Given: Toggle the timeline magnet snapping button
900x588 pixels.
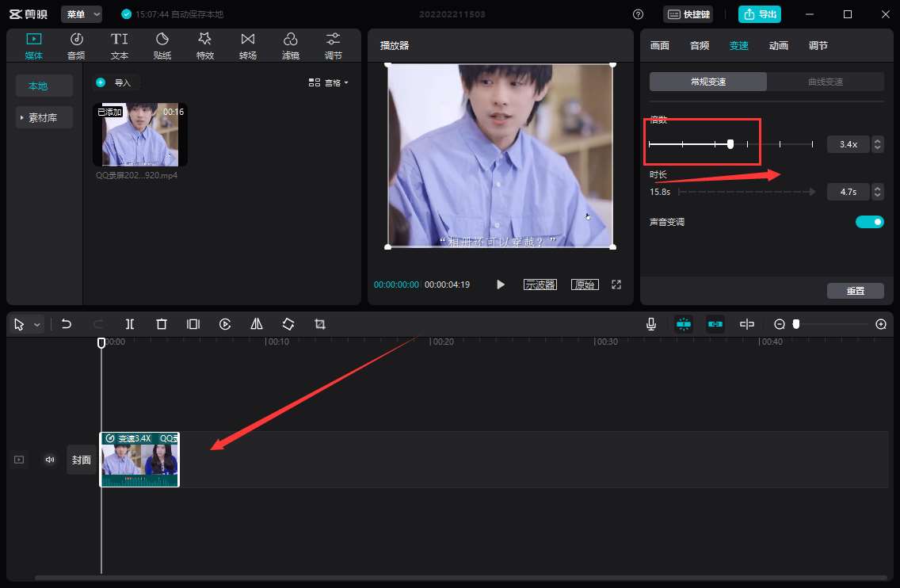Looking at the screenshot, I should click(683, 324).
